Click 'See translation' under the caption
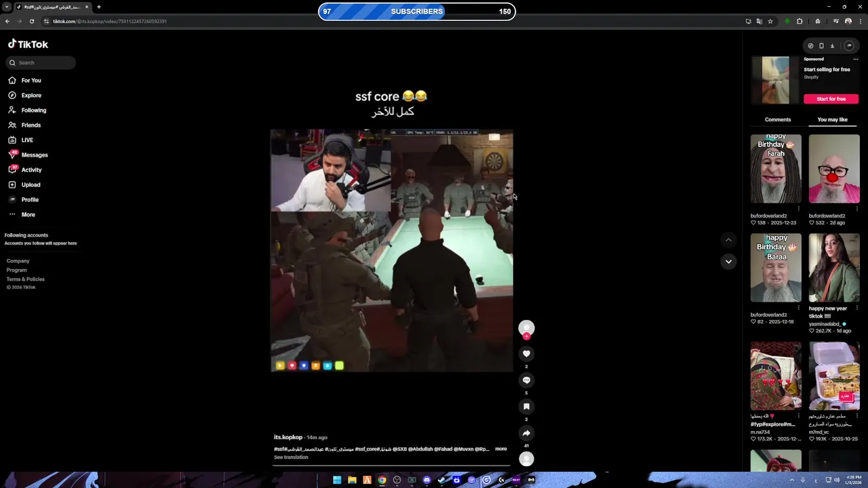This screenshot has height=488, width=868. click(291, 457)
